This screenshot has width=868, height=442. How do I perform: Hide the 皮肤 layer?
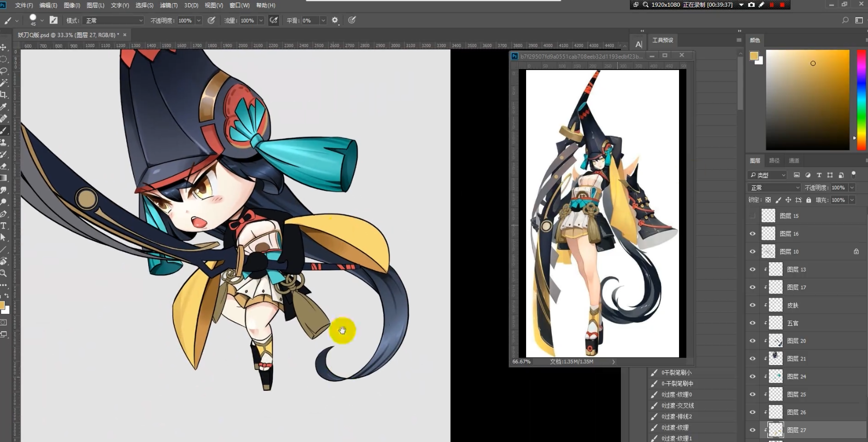click(753, 305)
